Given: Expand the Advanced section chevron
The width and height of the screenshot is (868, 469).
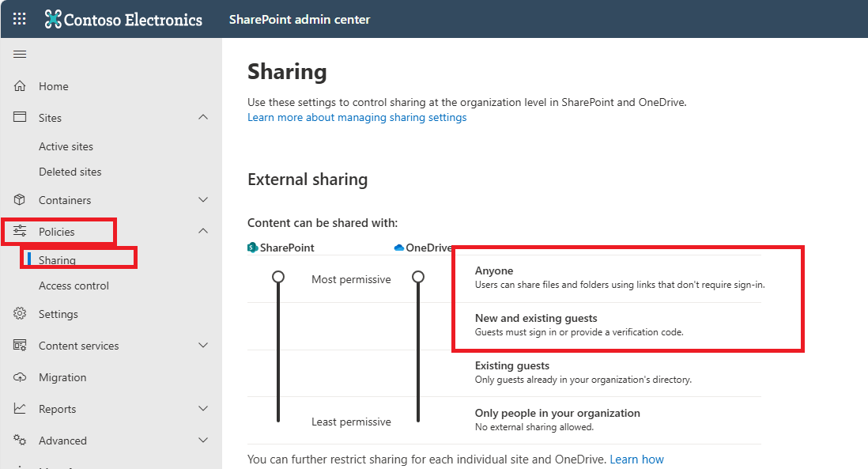Looking at the screenshot, I should 203,440.
